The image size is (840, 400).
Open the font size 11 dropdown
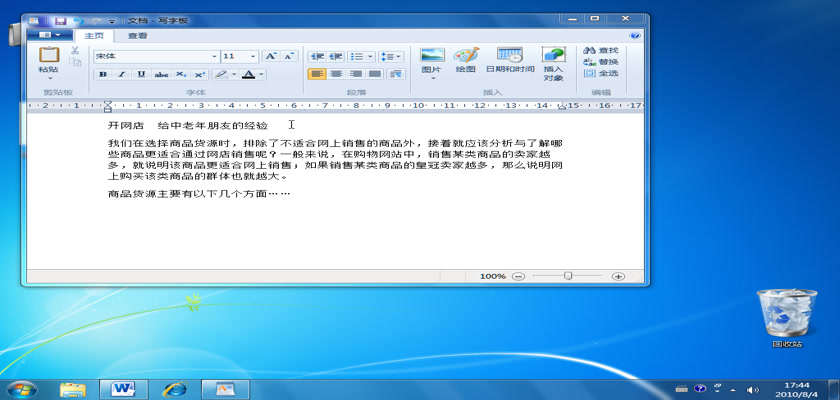point(253,57)
